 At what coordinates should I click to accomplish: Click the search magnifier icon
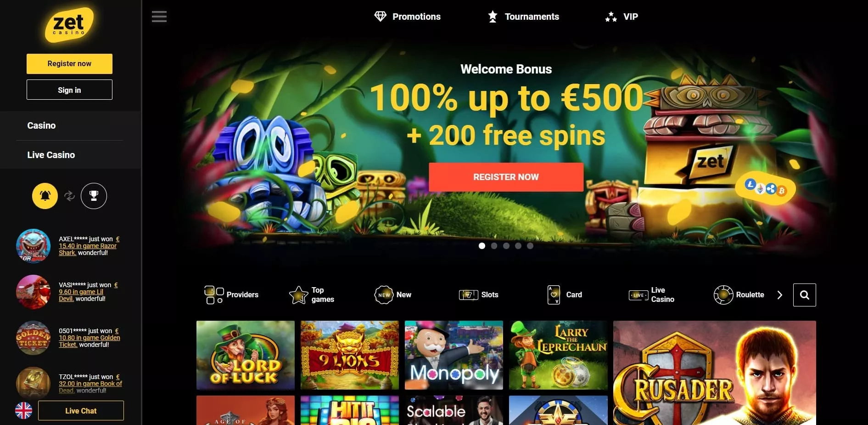point(804,295)
